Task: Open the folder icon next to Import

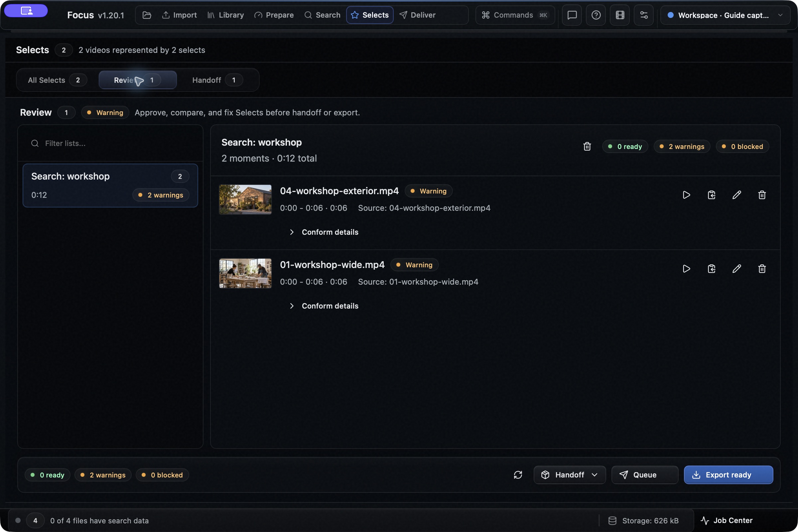Action: click(x=147, y=15)
